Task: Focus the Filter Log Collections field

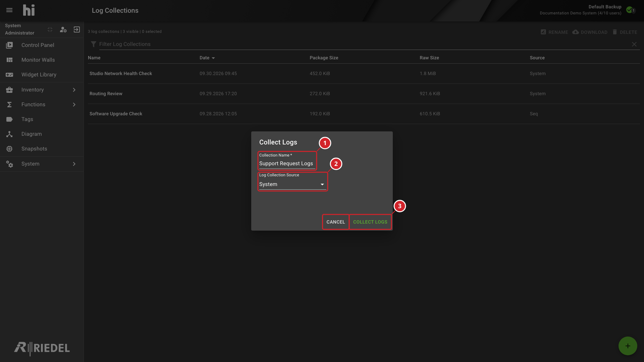Action: pos(364,44)
